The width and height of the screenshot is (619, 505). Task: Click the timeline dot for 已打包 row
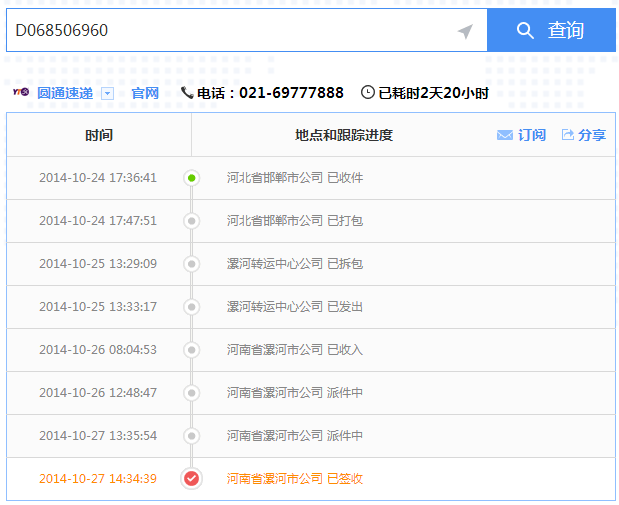coord(191,221)
